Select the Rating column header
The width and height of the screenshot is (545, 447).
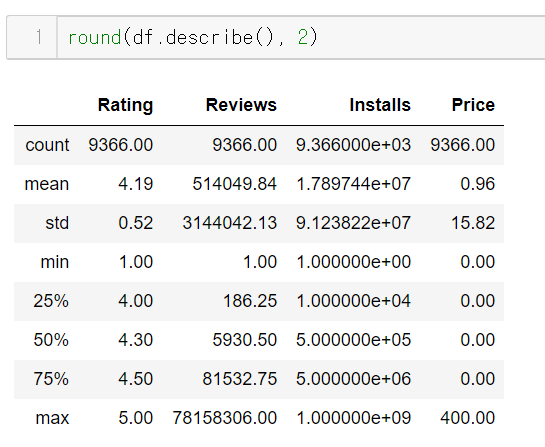[x=125, y=105]
